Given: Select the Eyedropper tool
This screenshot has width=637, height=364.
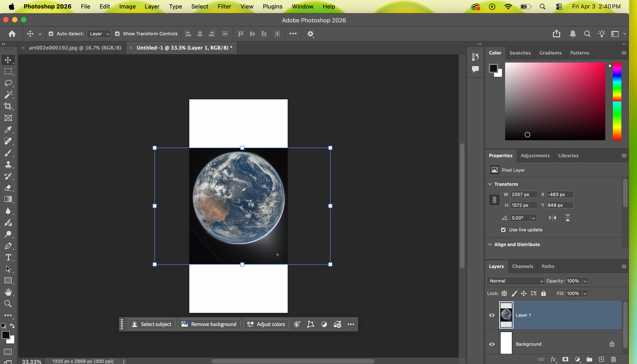Looking at the screenshot, I should [x=8, y=130].
